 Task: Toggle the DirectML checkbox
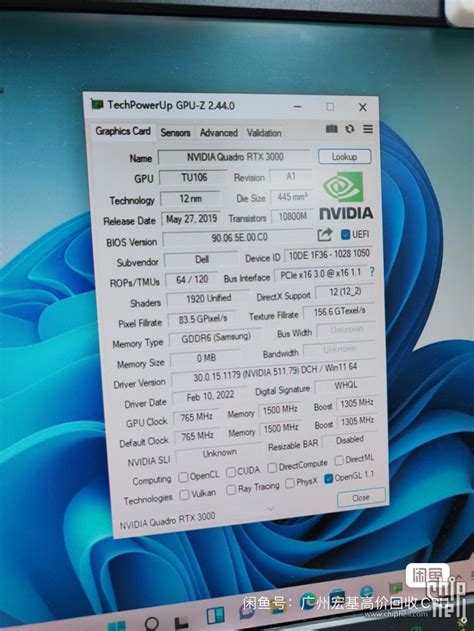(339, 460)
